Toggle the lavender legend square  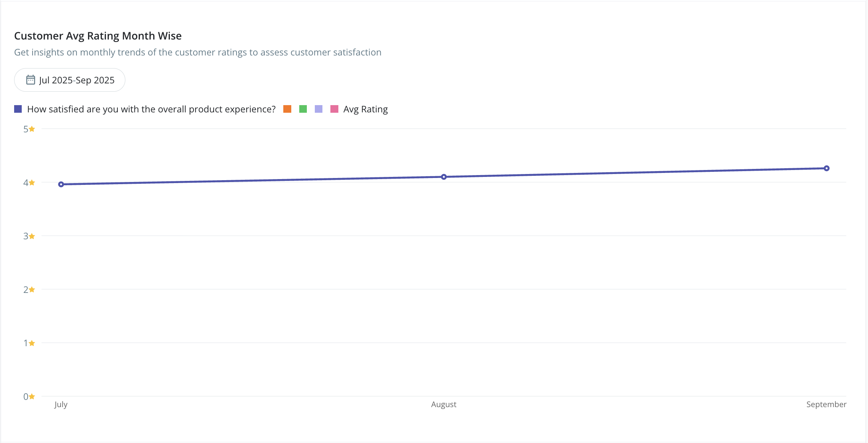[319, 109]
